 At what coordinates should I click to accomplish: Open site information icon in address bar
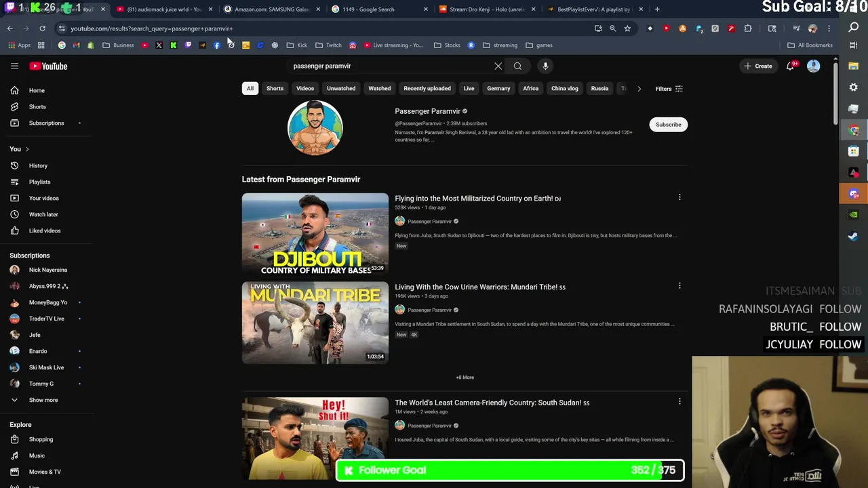coord(62,28)
